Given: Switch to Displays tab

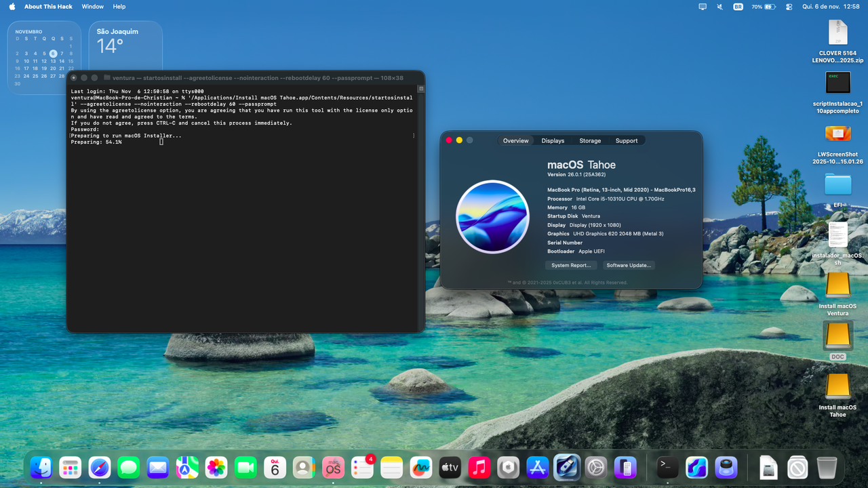Looking at the screenshot, I should pyautogui.click(x=553, y=140).
